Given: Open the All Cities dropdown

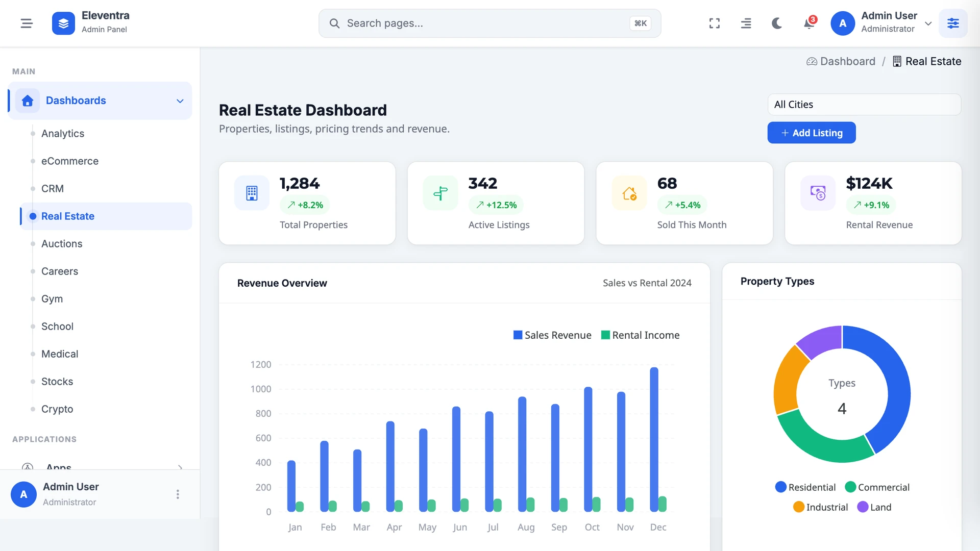Looking at the screenshot, I should click(x=864, y=105).
